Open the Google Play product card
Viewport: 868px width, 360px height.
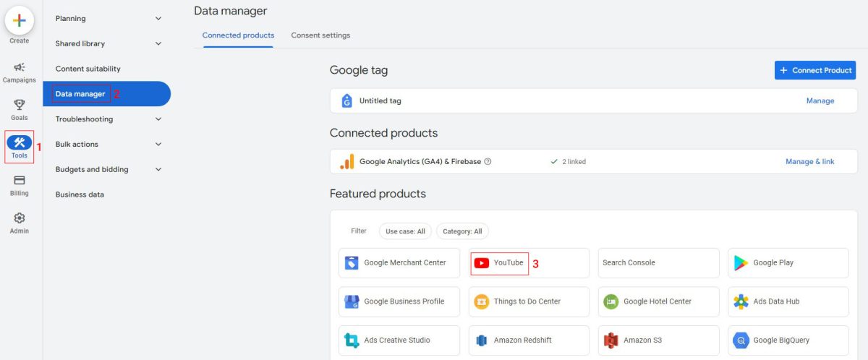tap(788, 263)
